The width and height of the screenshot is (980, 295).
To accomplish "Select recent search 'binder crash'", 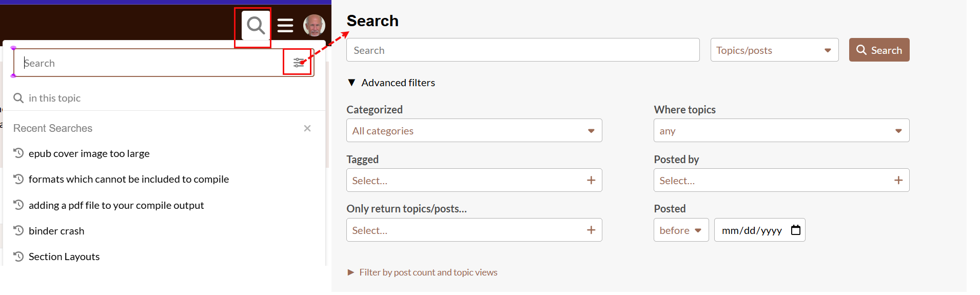I will click(56, 231).
